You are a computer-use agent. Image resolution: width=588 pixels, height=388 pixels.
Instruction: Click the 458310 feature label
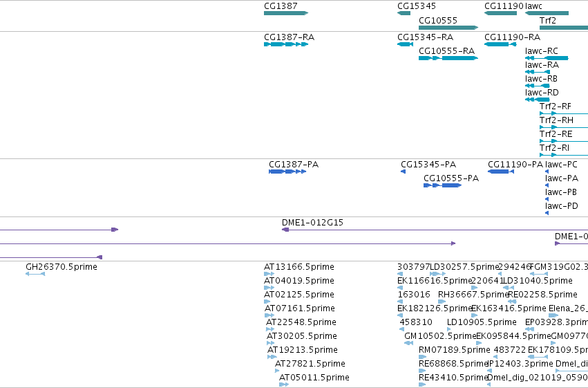tap(416, 322)
